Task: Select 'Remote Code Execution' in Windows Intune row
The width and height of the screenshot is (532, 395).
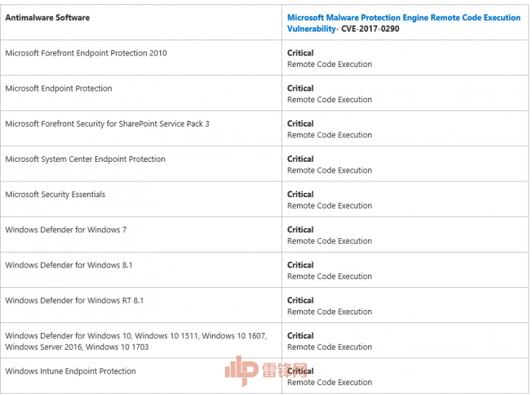Action: click(329, 382)
